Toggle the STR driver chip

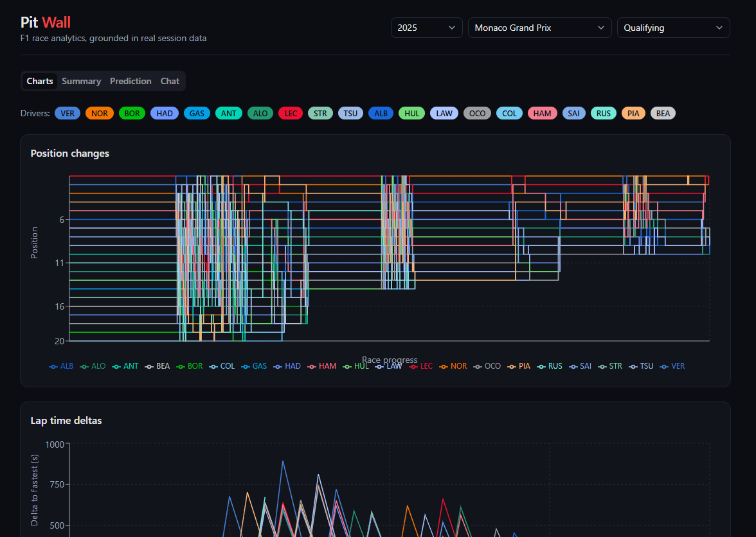point(320,113)
